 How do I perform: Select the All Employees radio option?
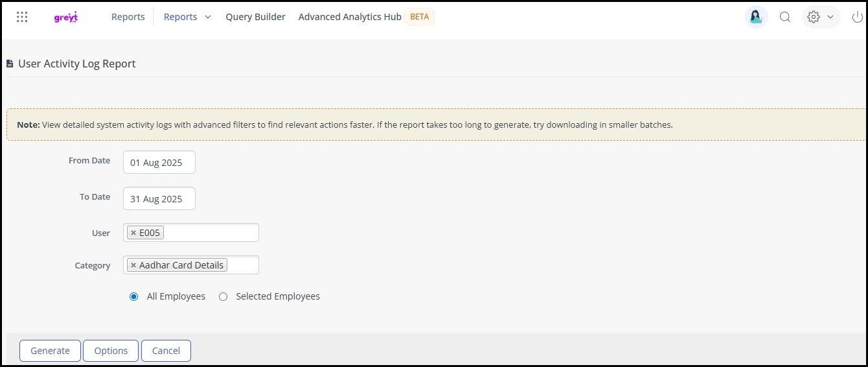coord(134,296)
